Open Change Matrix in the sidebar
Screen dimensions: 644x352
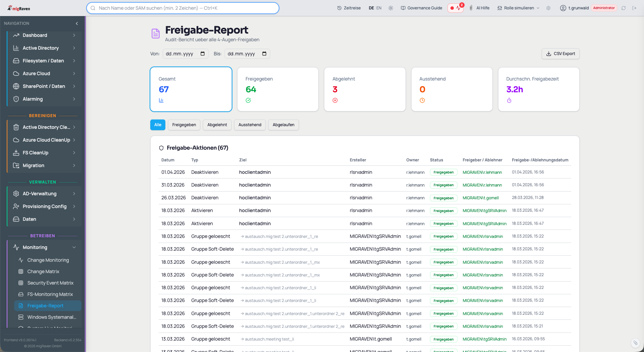point(43,271)
